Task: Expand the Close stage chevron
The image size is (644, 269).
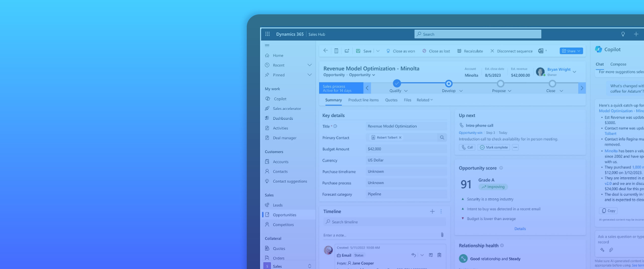Action: [x=561, y=91]
